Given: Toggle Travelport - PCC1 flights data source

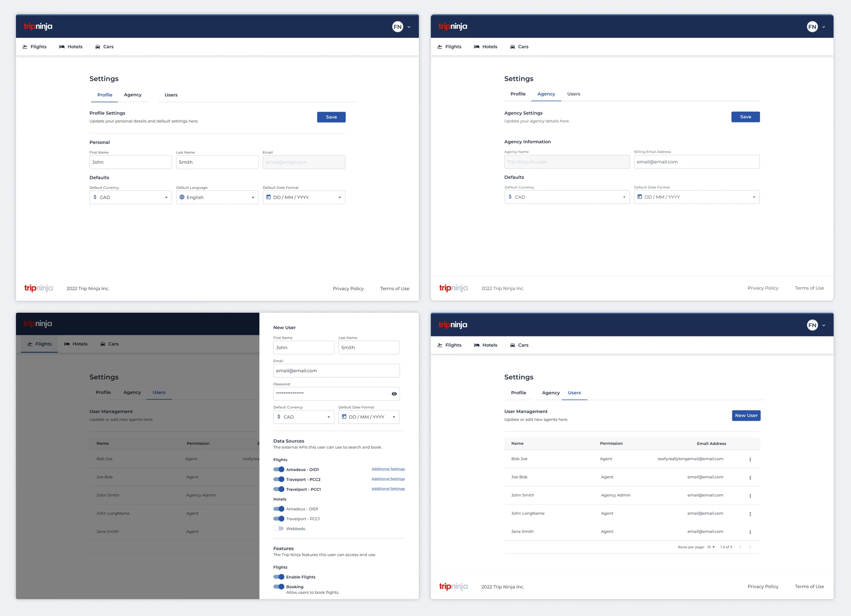Looking at the screenshot, I should (x=279, y=489).
